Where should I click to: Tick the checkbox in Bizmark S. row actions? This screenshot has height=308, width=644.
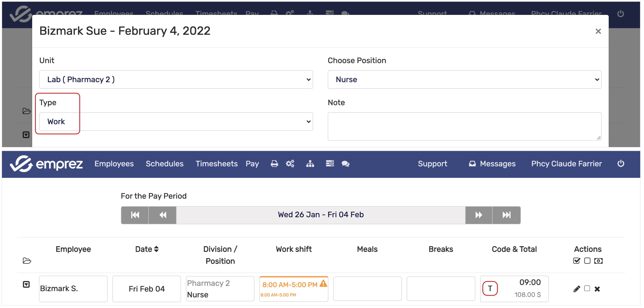coord(587,288)
